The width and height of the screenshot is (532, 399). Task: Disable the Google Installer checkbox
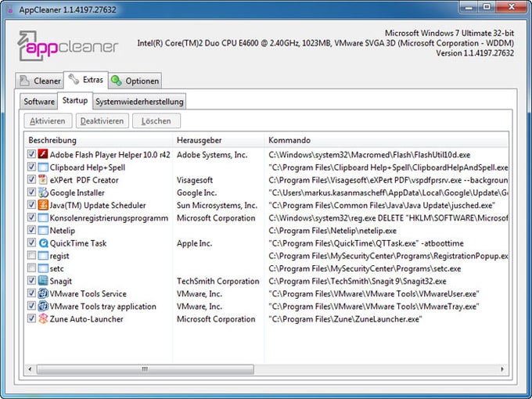click(31, 192)
